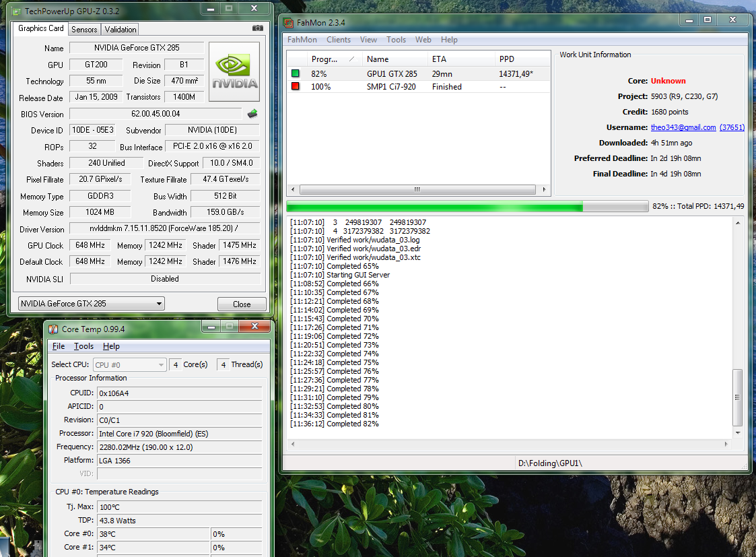Viewport: 756px width, 557px height.
Task: Click log line 'Verified work/wudata_03.log'
Action: click(x=355, y=240)
